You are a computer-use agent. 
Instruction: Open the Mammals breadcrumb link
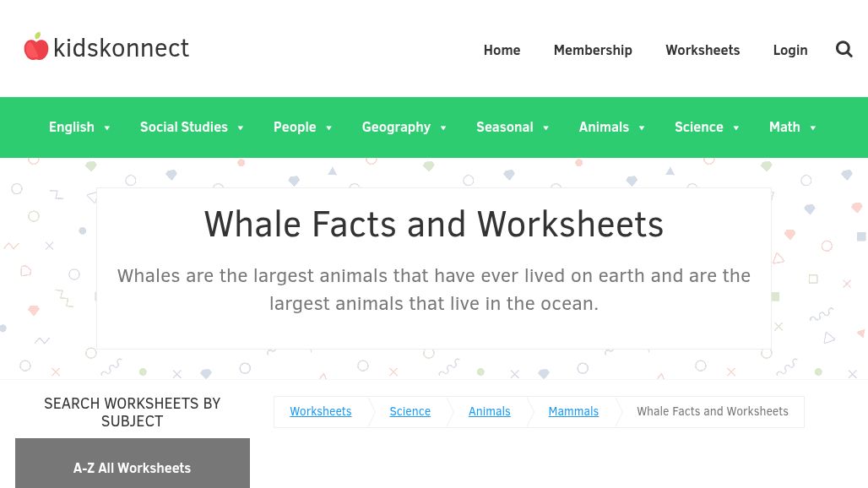click(573, 411)
